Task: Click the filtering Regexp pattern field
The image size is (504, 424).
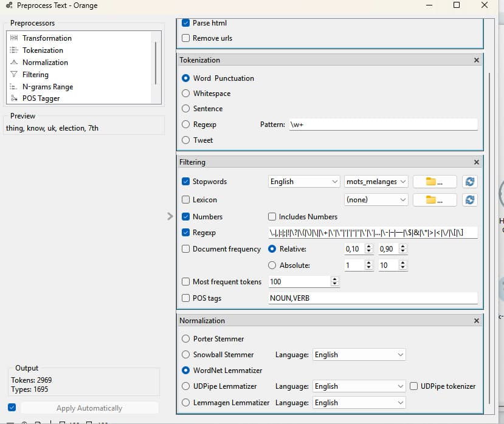Action: click(373, 233)
